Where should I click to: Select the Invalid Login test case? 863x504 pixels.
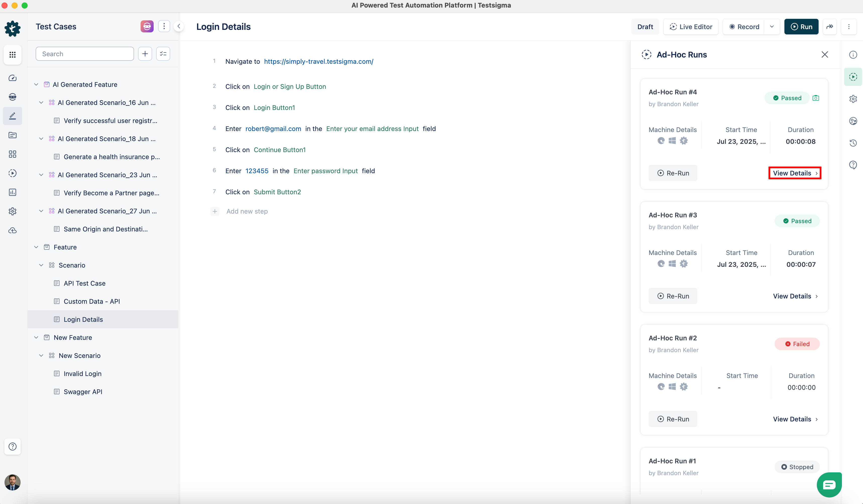pyautogui.click(x=83, y=373)
